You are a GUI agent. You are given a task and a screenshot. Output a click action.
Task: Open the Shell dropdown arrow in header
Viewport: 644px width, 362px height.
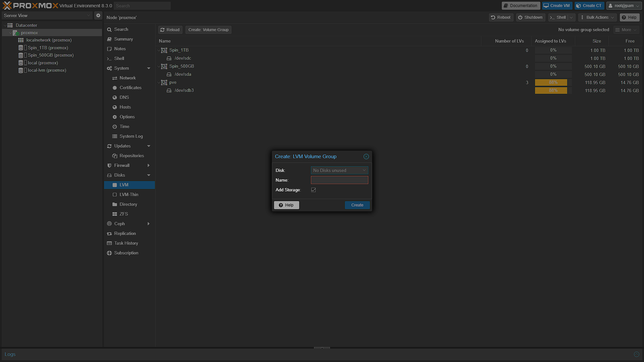click(x=571, y=17)
